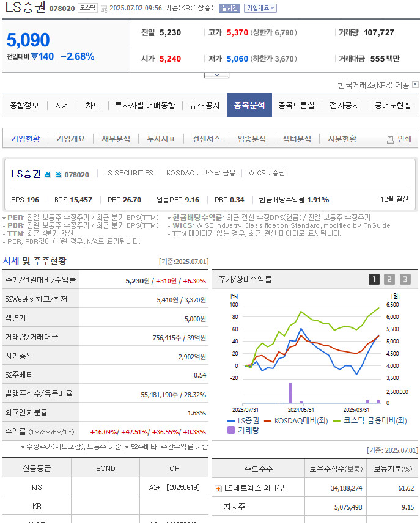This screenshot has width=420, height=523.
Task: Switch to the 재무분석 sub-tab
Action: tap(116, 139)
